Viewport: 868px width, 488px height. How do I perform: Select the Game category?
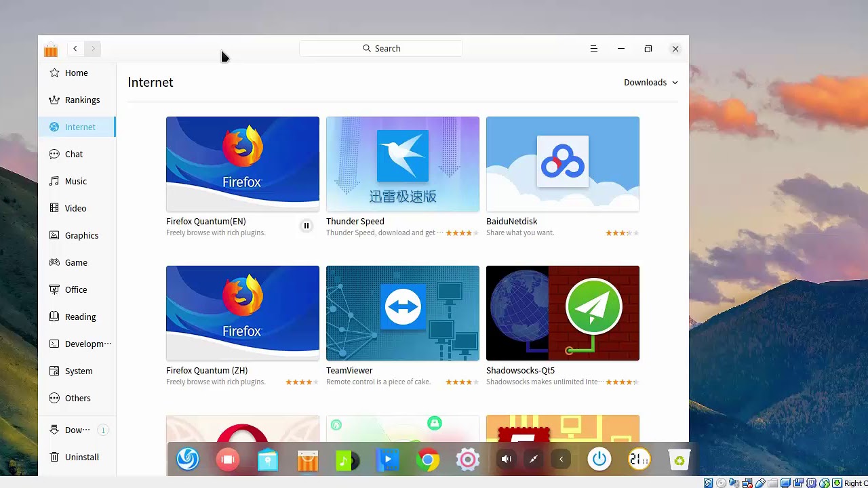pyautogui.click(x=77, y=262)
